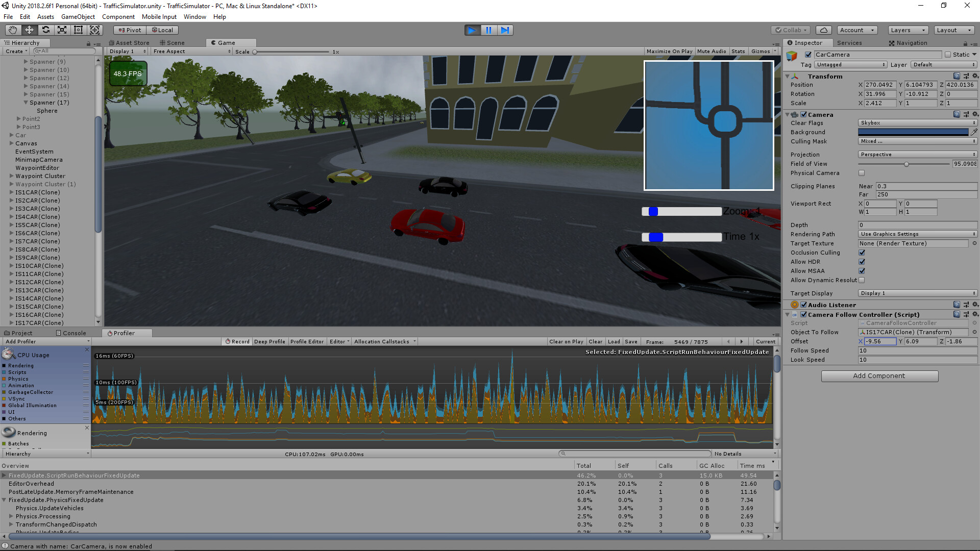Expand the Waypoint Cluster tree item
This screenshot has width=980, height=551.
pyautogui.click(x=12, y=176)
